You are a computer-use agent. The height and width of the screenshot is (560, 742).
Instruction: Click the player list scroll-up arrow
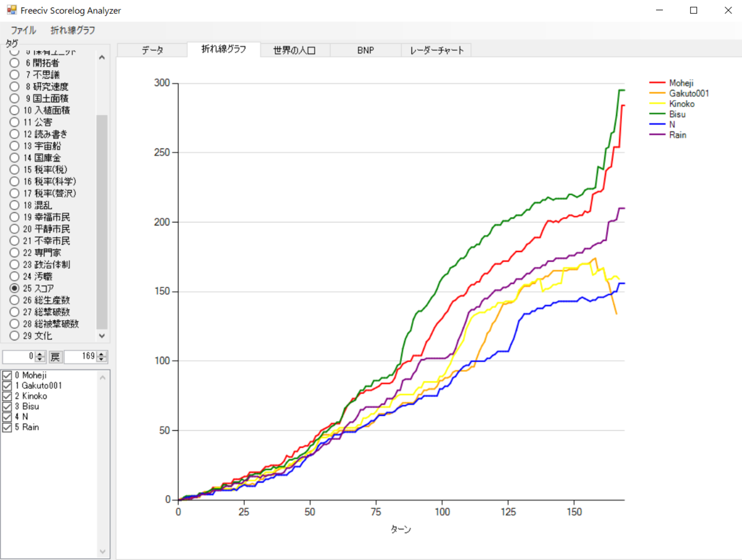tap(103, 376)
